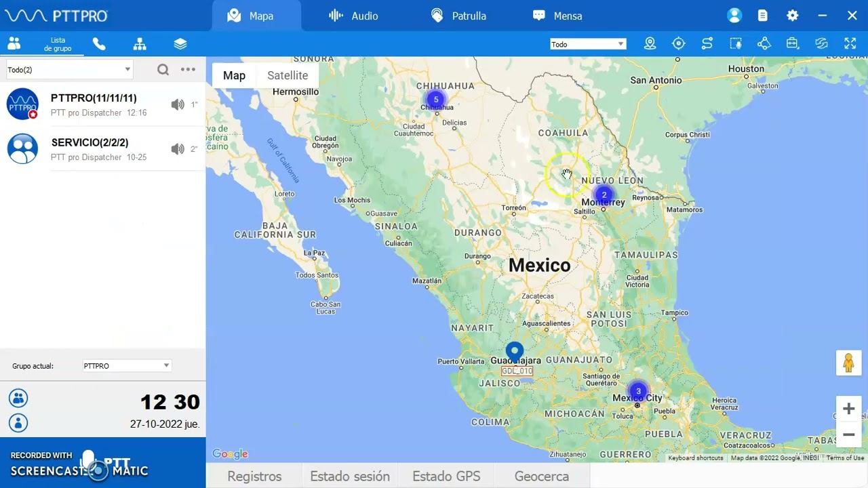Image resolution: width=868 pixels, height=488 pixels.
Task: Open the Mapa tab
Action: pos(256,16)
